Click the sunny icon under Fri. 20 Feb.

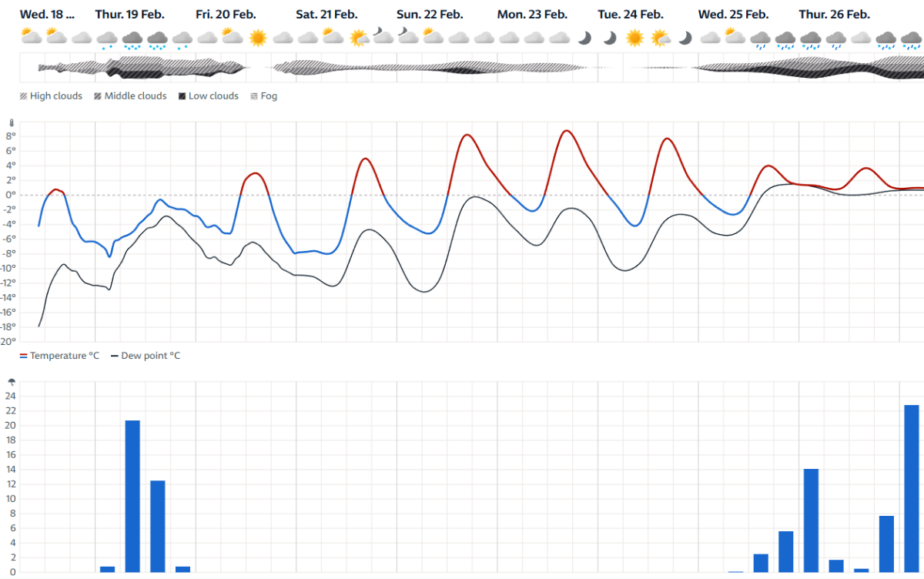[257, 37]
